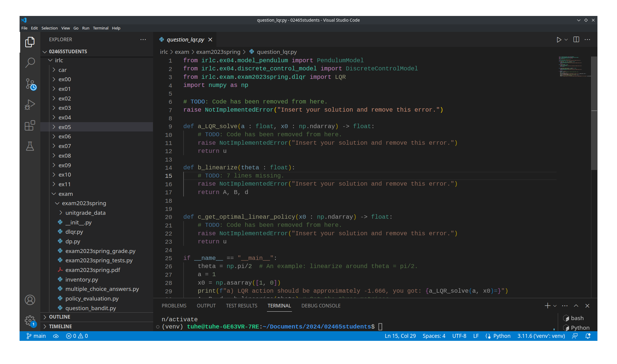Open the Manage gear icon
The image size is (617, 364).
point(30,321)
